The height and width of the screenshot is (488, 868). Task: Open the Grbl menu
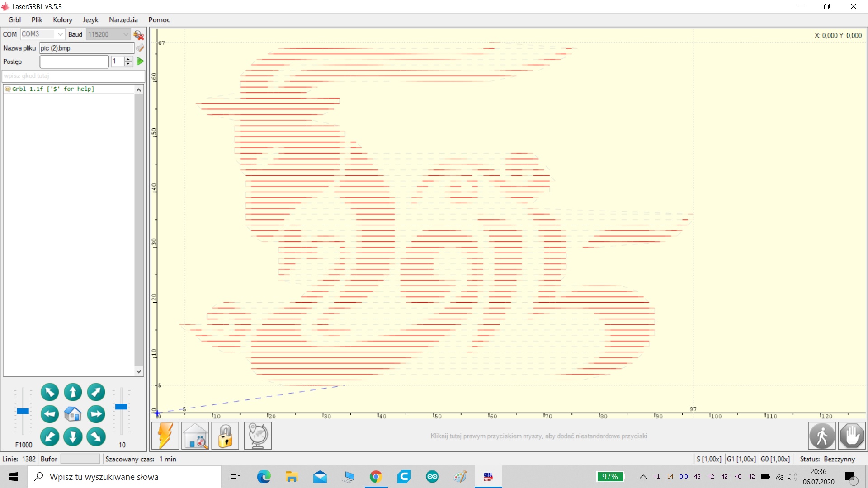coord(14,20)
